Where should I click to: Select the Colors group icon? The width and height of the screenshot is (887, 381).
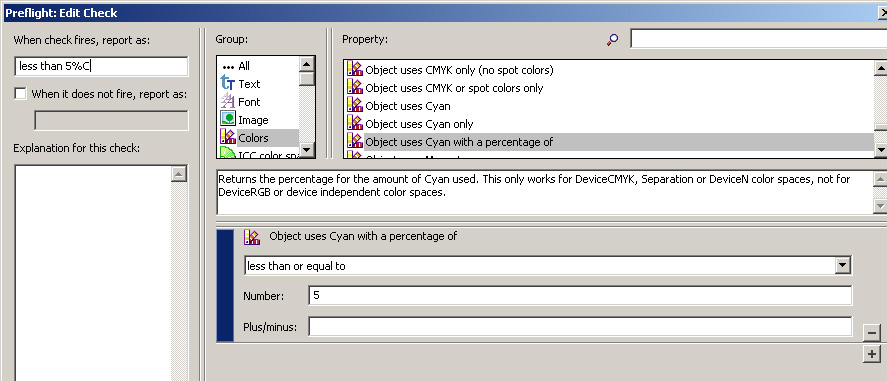point(227,137)
